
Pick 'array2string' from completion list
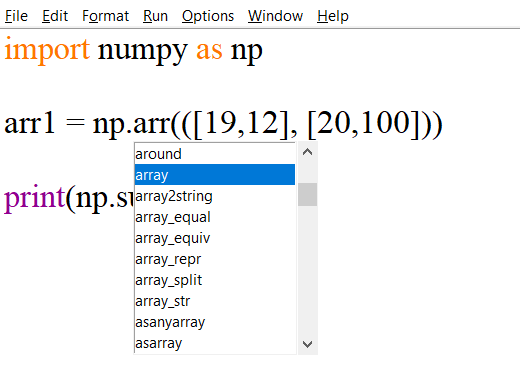(x=215, y=196)
